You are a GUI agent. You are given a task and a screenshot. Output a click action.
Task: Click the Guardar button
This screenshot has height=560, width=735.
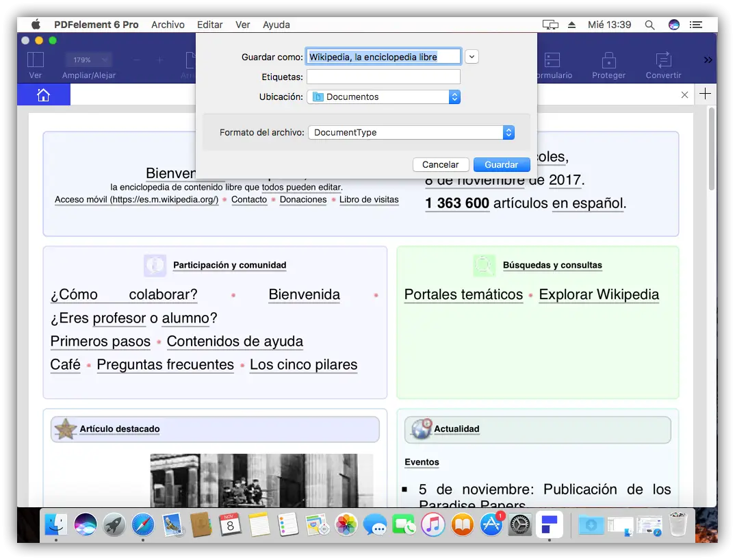pos(502,164)
